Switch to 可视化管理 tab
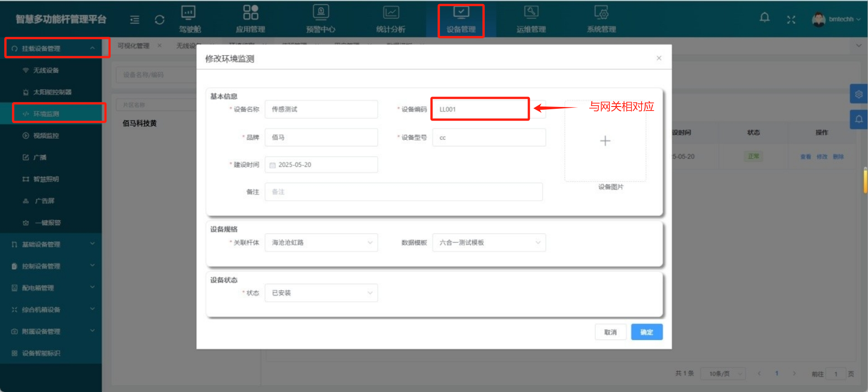This screenshot has width=868, height=392. 134,46
